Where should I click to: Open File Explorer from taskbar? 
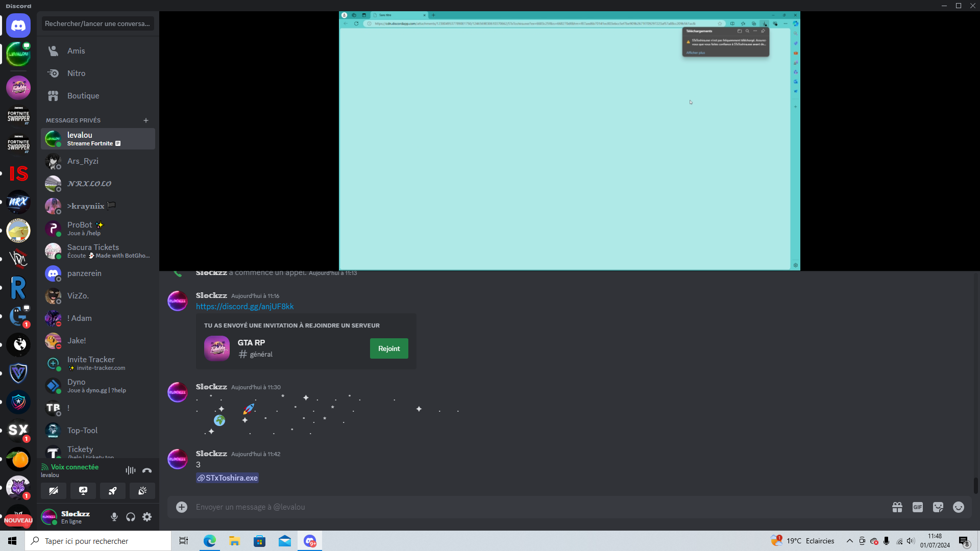[x=234, y=541]
